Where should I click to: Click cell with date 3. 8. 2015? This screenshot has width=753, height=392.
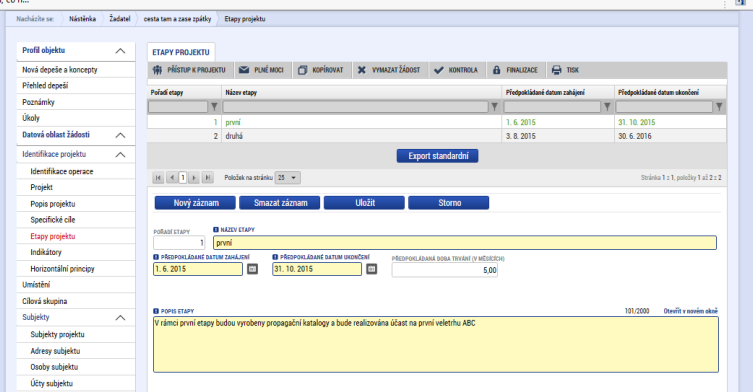(x=558, y=136)
